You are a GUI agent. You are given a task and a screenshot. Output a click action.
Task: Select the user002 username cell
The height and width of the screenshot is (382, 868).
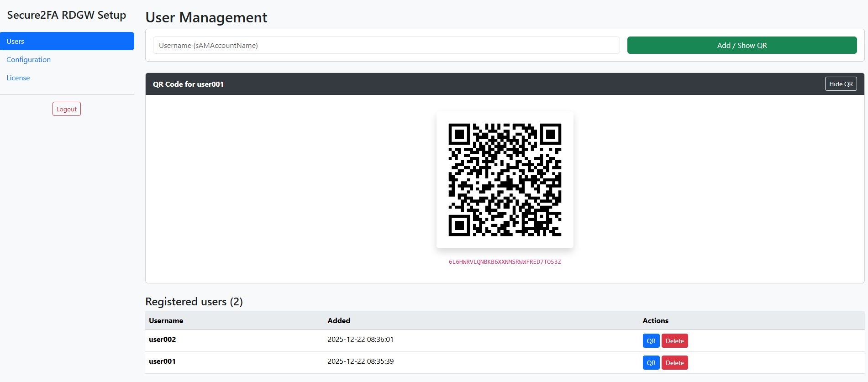click(162, 340)
